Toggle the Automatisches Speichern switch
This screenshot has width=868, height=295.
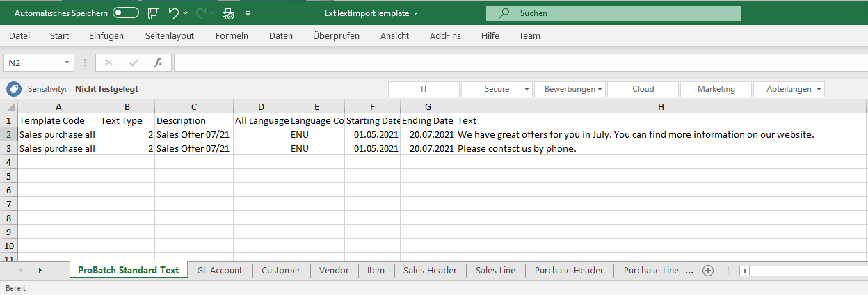126,13
